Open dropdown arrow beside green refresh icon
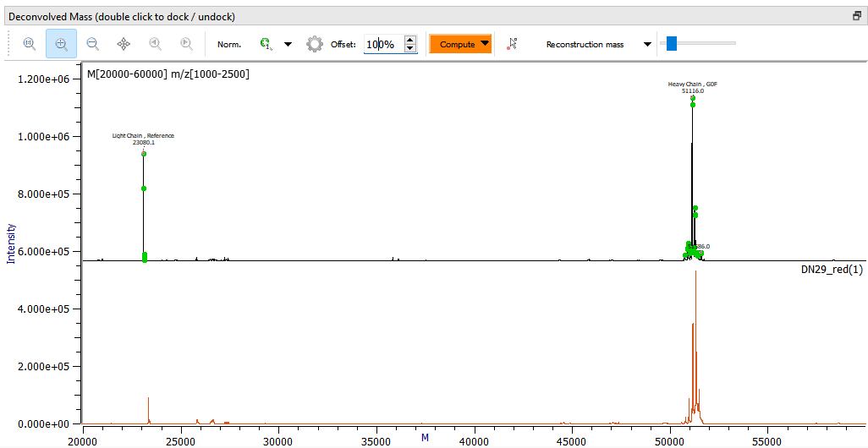Viewport: 868px width, 448px height. 288,44
